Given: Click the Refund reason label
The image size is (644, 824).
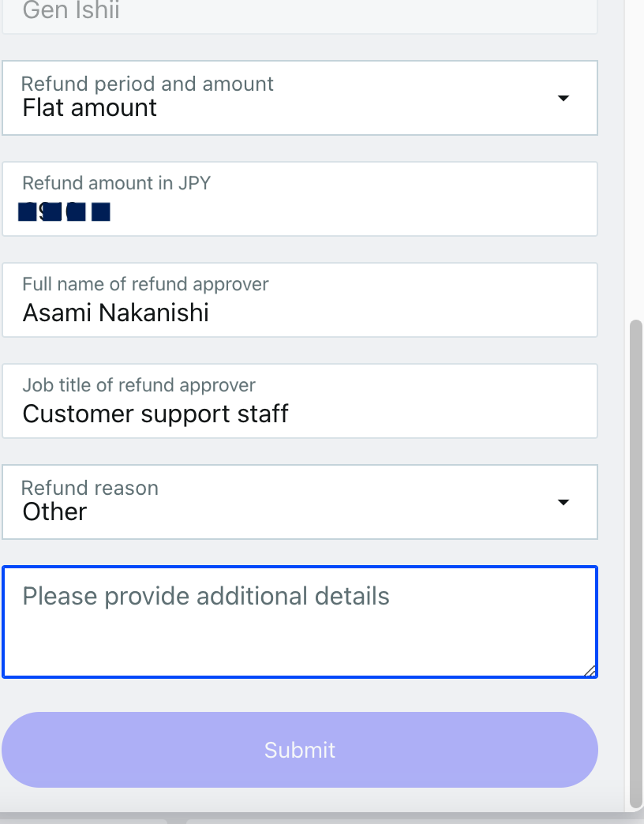Looking at the screenshot, I should coord(90,488).
